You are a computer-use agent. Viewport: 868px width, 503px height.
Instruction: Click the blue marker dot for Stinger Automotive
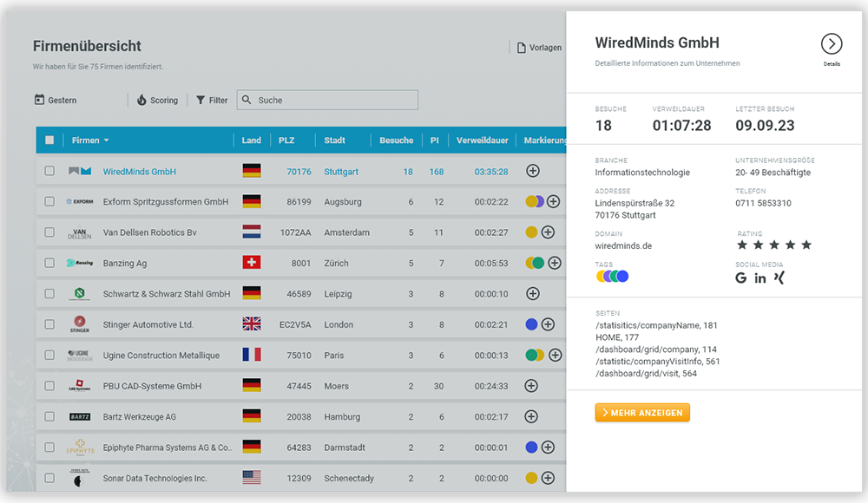[x=531, y=324]
